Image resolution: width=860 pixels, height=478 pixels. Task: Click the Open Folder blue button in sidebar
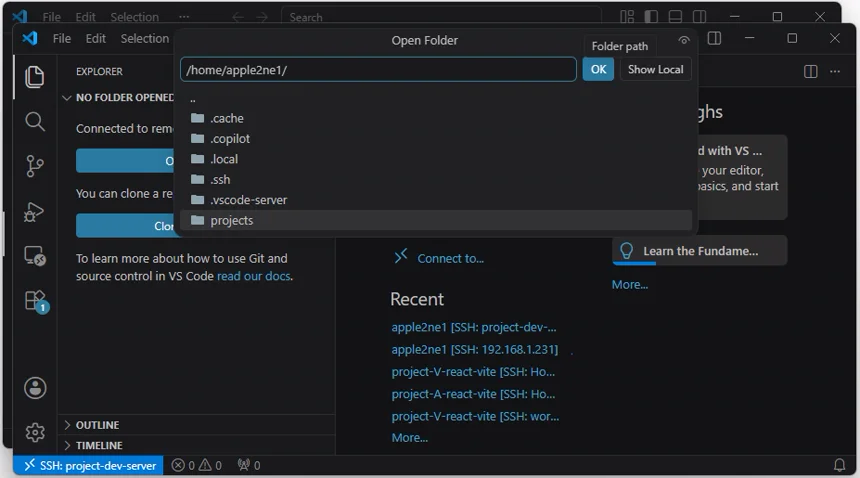click(125, 161)
